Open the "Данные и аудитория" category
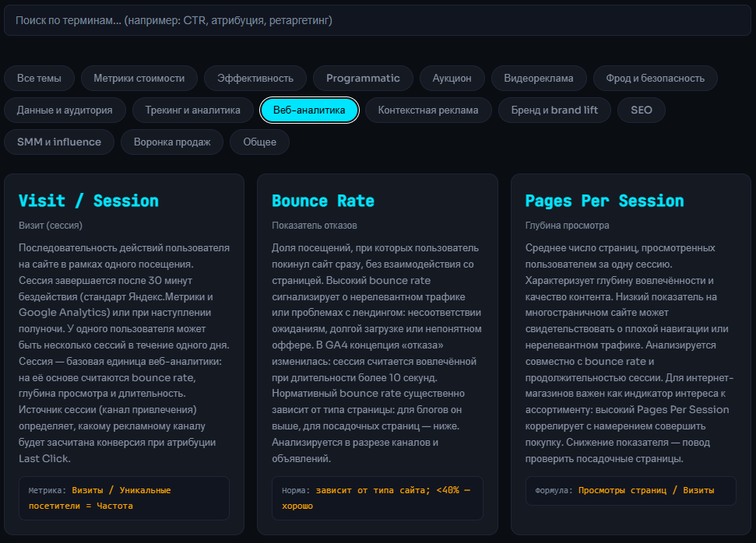Screen dimensions: 756x543 coord(65,110)
